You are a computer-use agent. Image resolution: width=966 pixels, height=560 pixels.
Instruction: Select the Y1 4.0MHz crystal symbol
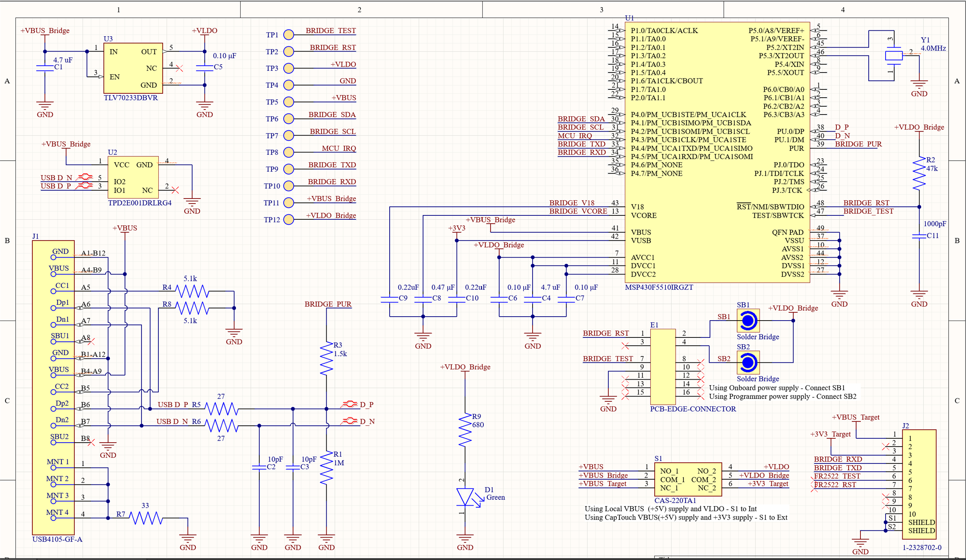pos(894,56)
